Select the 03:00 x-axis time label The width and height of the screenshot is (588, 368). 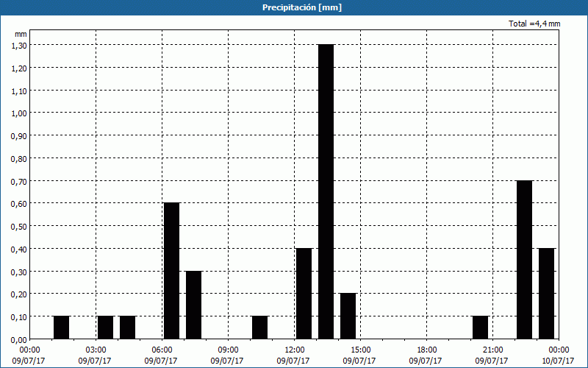tap(96, 350)
